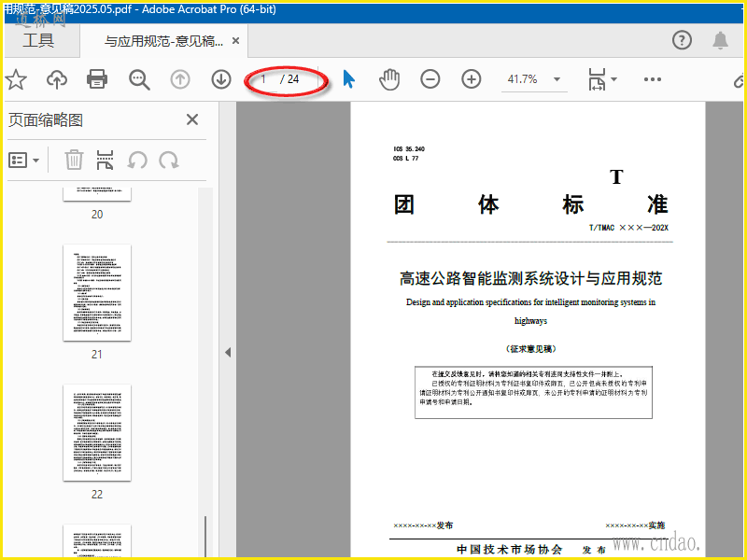
Task: Click the text T/TMAC ×××—202X
Action: tap(628, 228)
